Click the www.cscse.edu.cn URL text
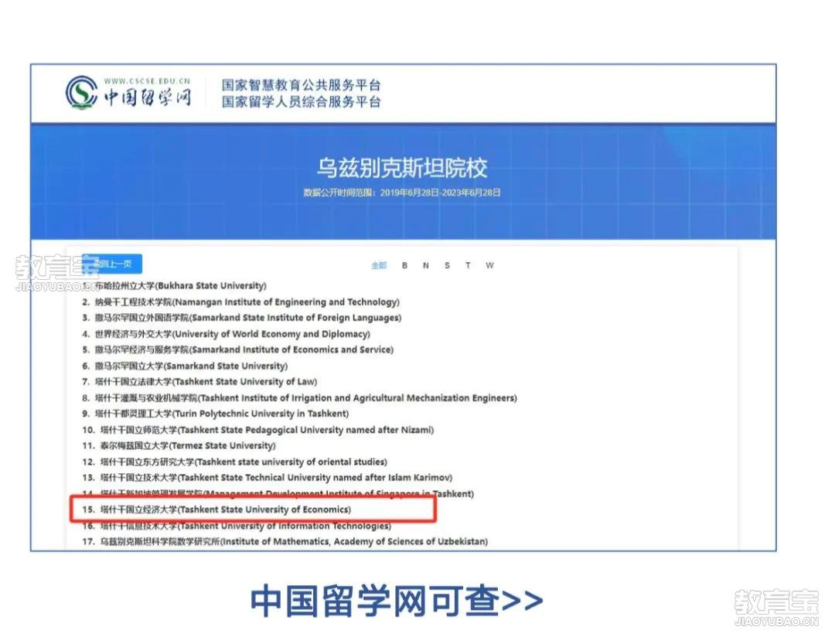The height and width of the screenshot is (644, 835). tap(147, 81)
